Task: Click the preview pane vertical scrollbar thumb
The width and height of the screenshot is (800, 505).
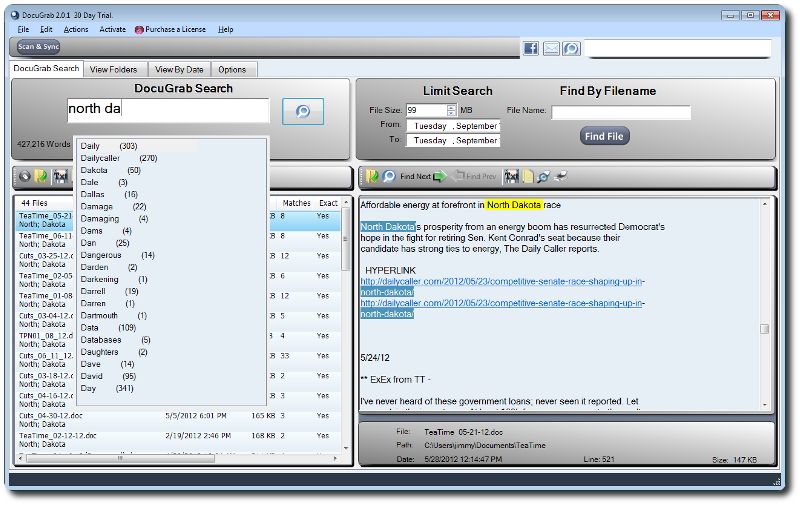Action: click(x=764, y=329)
